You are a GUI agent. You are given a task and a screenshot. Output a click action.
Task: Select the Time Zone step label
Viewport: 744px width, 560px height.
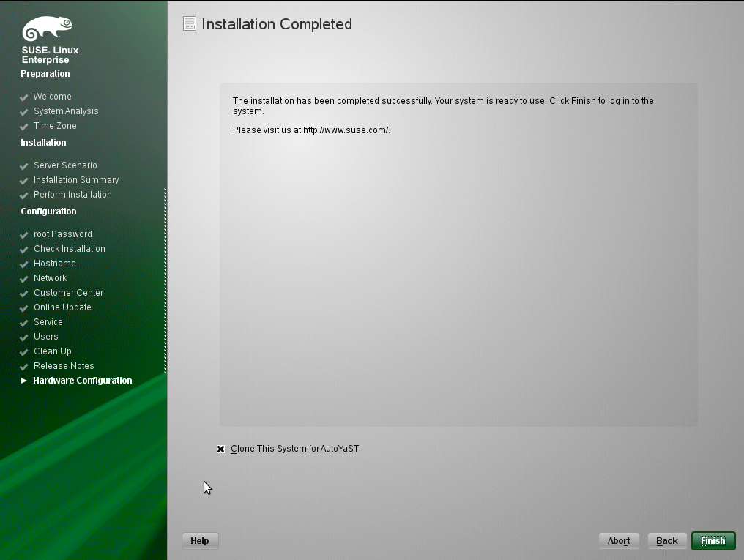tap(55, 126)
